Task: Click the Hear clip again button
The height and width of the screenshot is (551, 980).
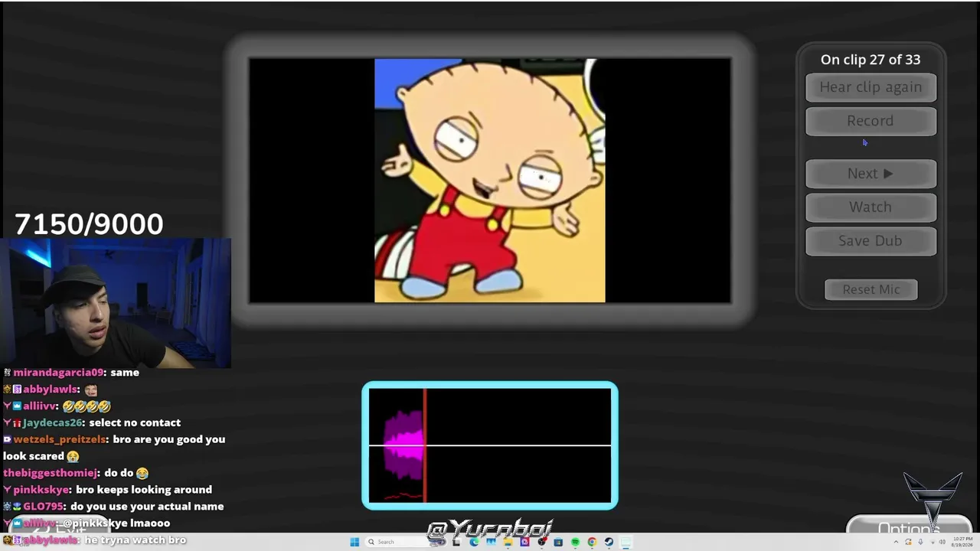Action: [x=871, y=87]
